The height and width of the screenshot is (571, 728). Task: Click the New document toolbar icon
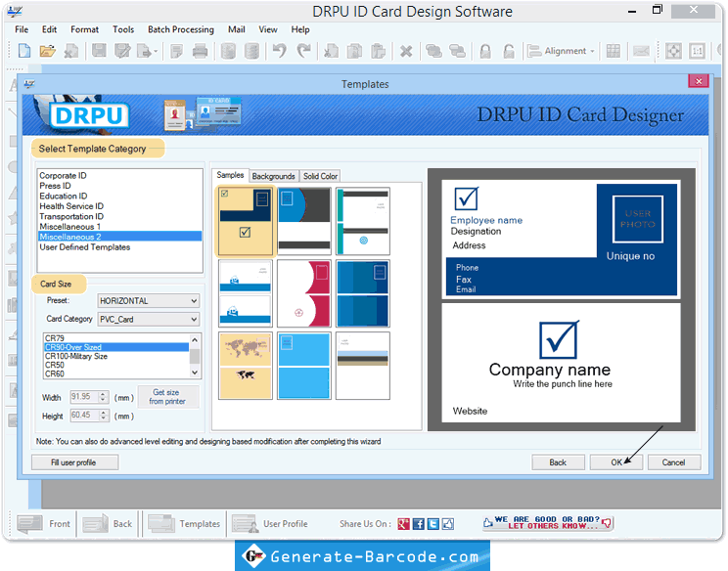coord(24,51)
